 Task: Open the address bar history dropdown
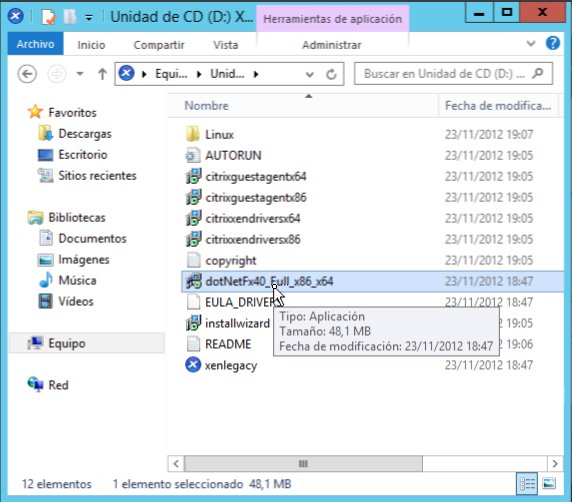click(309, 74)
